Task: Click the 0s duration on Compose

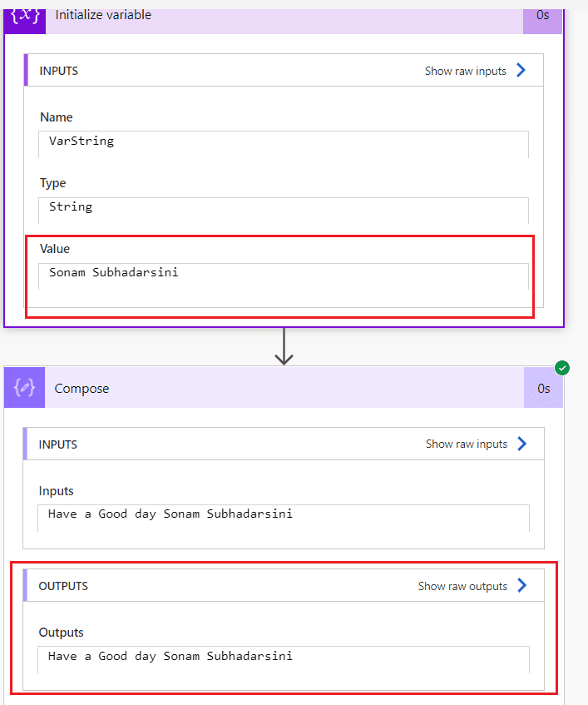Action: point(544,388)
